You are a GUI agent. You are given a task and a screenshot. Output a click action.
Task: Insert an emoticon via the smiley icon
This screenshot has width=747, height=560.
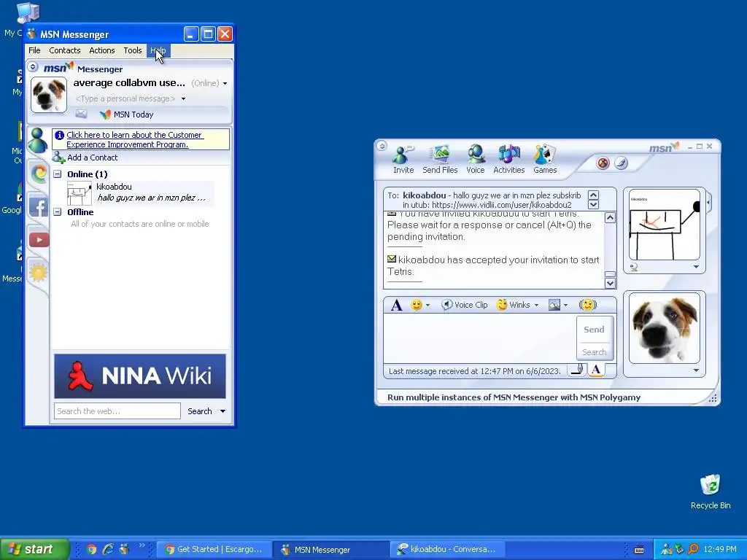(417, 305)
